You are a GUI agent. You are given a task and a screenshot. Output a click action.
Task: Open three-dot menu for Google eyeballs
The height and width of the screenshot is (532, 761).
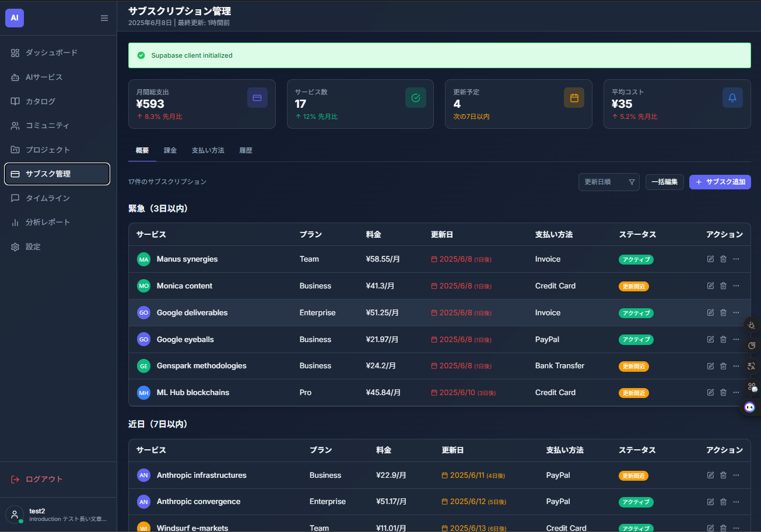pyautogui.click(x=736, y=340)
